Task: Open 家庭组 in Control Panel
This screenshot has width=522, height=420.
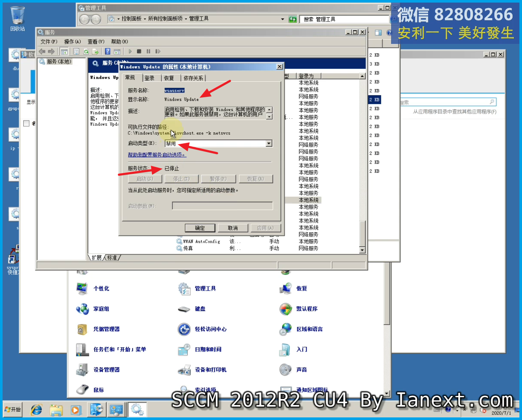Action: 101,309
